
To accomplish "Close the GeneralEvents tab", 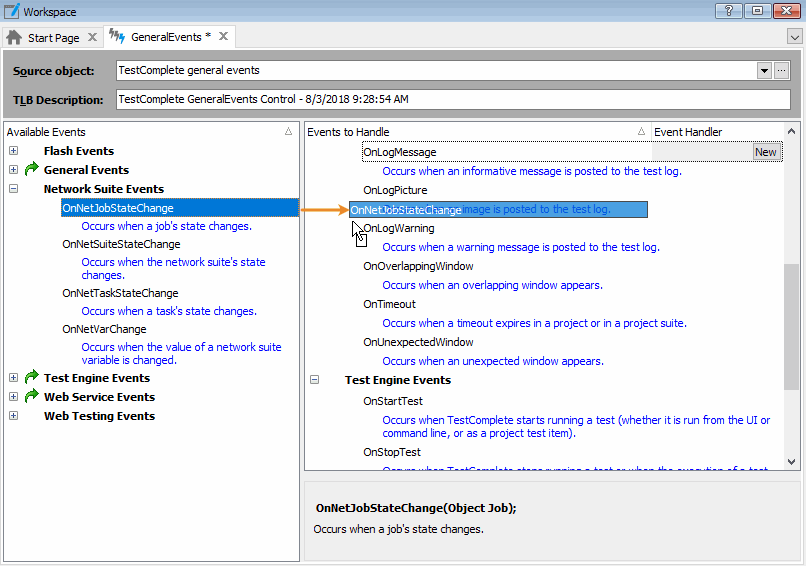I will point(224,37).
